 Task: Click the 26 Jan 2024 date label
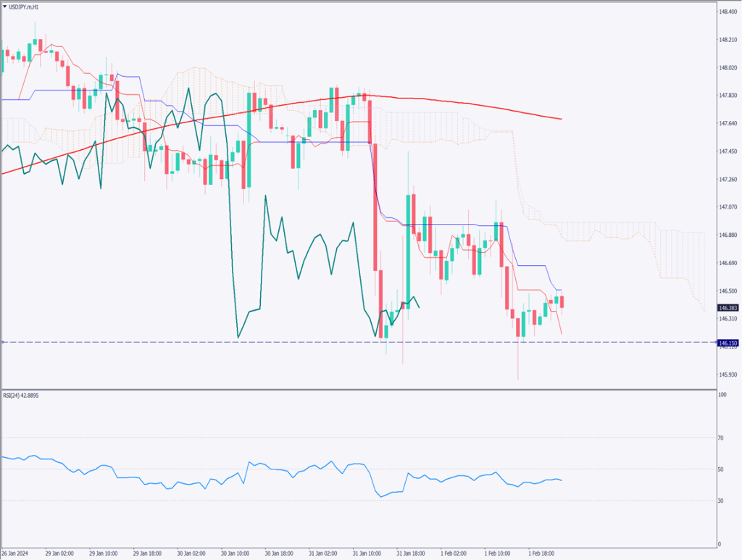click(17, 553)
